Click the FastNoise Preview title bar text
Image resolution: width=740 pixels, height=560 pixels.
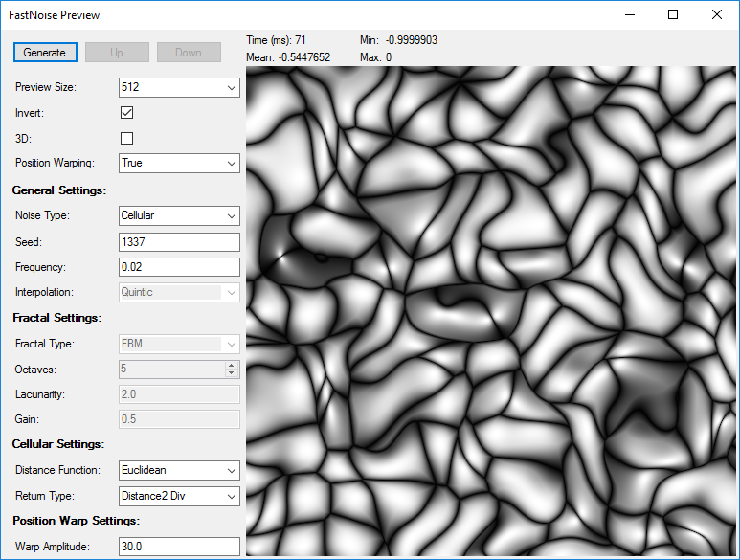55,15
